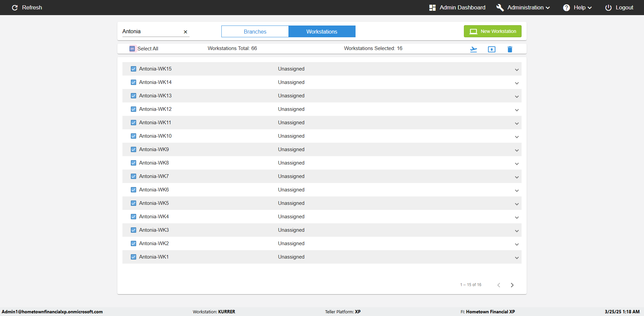Expand Antonia-WK11 row chevron

coord(517,124)
